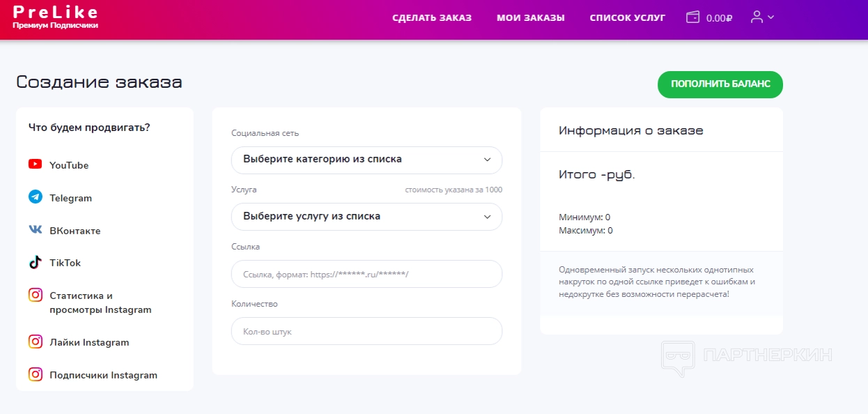This screenshot has height=414, width=868.
Task: Click Instagram icon beside Лайки Instagram
Action: coord(35,342)
